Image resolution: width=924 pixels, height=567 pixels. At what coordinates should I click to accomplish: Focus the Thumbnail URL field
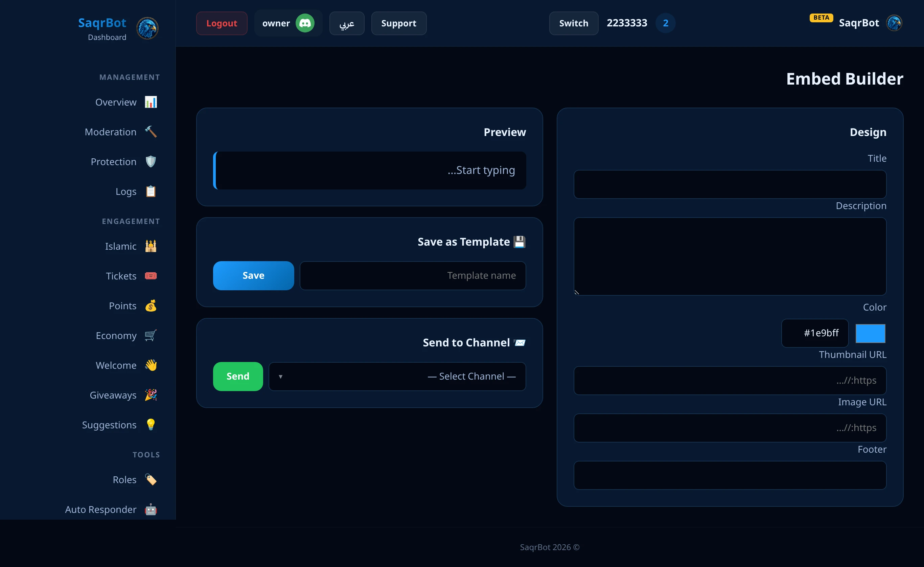pyautogui.click(x=730, y=381)
